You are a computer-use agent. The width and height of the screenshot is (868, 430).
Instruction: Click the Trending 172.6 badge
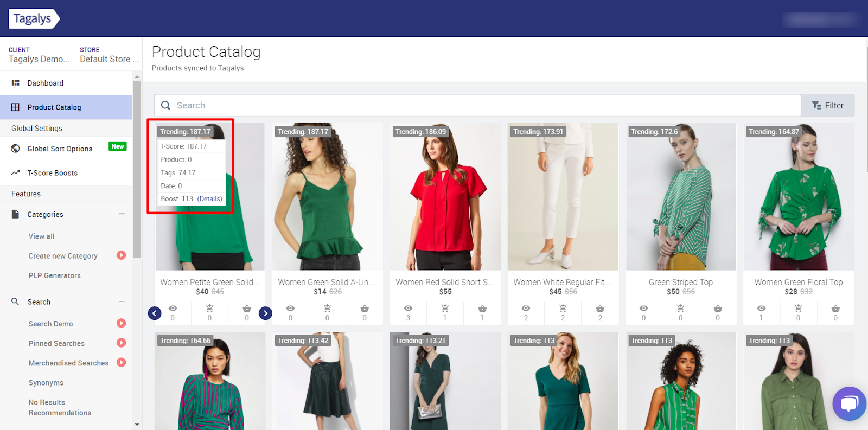click(x=654, y=132)
